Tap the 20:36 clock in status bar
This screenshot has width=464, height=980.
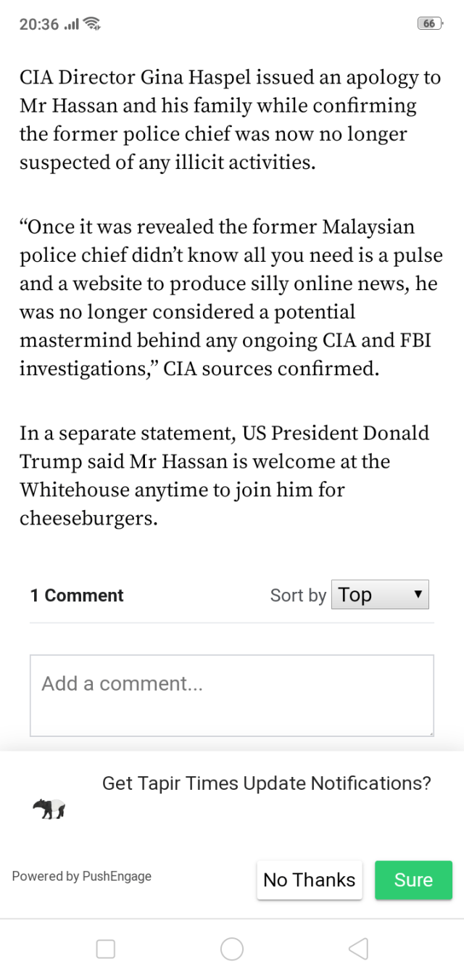pyautogui.click(x=39, y=24)
